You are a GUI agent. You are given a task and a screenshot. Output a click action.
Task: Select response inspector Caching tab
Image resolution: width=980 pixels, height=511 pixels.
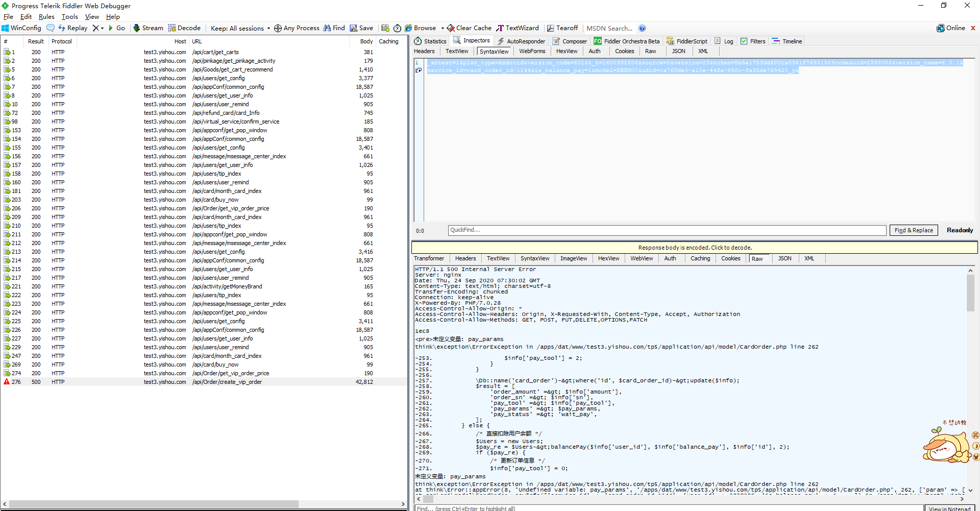pyautogui.click(x=700, y=258)
